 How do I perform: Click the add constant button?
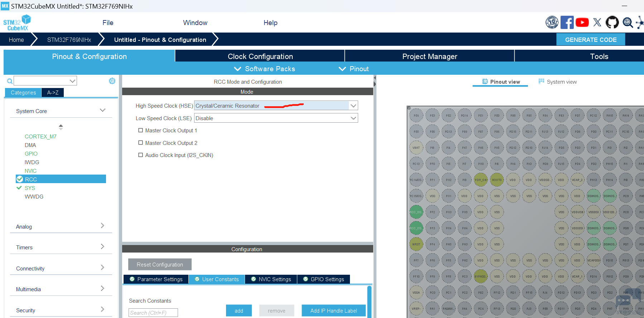pyautogui.click(x=239, y=310)
